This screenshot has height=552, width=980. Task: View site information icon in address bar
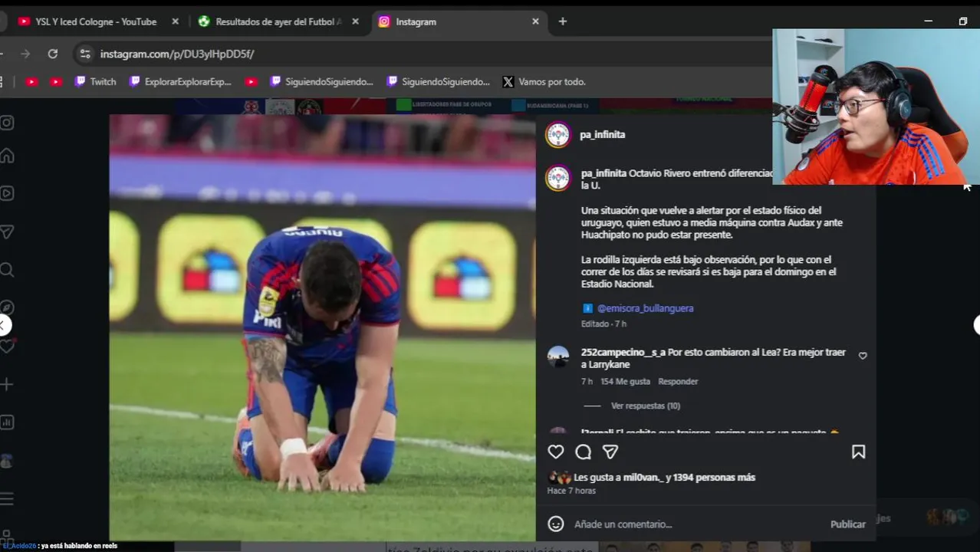[85, 54]
